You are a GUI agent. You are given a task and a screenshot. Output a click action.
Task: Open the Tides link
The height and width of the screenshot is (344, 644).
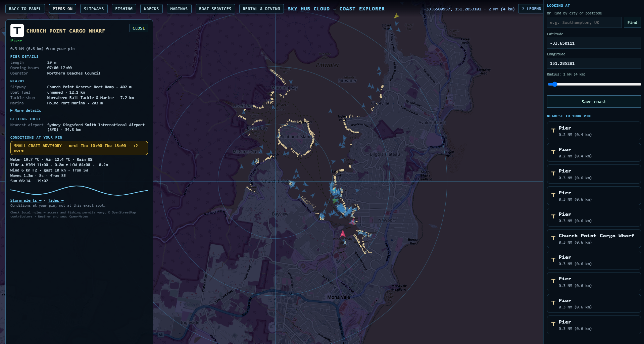(56, 200)
